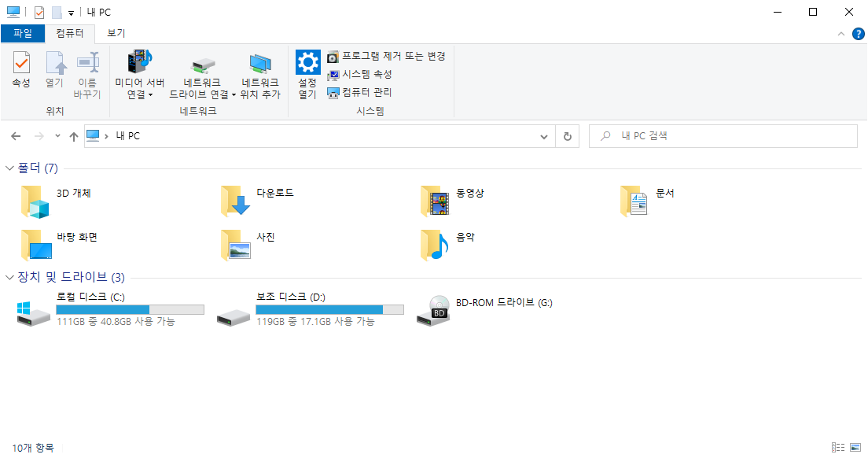Screen dimensions: 868x458
Task: Click 네트워크 드라이브 연결 button
Action: [x=203, y=75]
